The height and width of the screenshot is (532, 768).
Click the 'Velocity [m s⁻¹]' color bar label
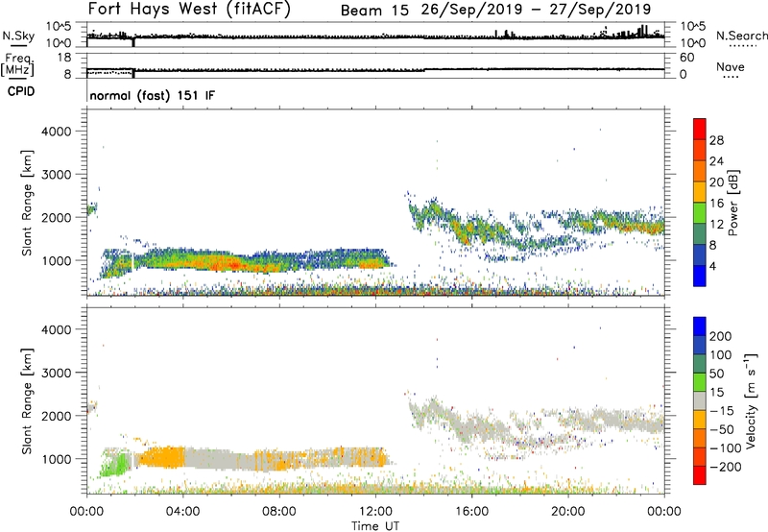point(751,401)
